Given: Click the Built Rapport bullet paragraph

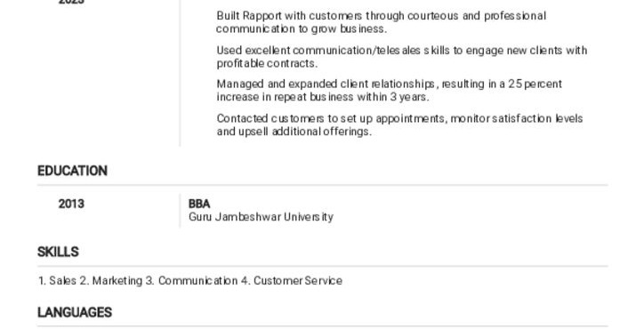Looking at the screenshot, I should pyautogui.click(x=381, y=22).
